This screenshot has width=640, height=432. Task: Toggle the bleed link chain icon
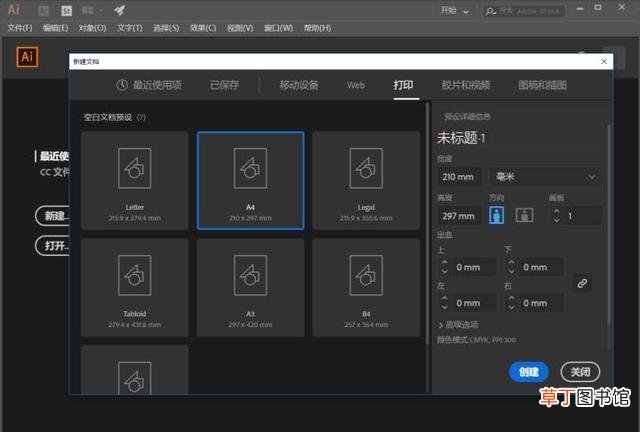tap(582, 283)
